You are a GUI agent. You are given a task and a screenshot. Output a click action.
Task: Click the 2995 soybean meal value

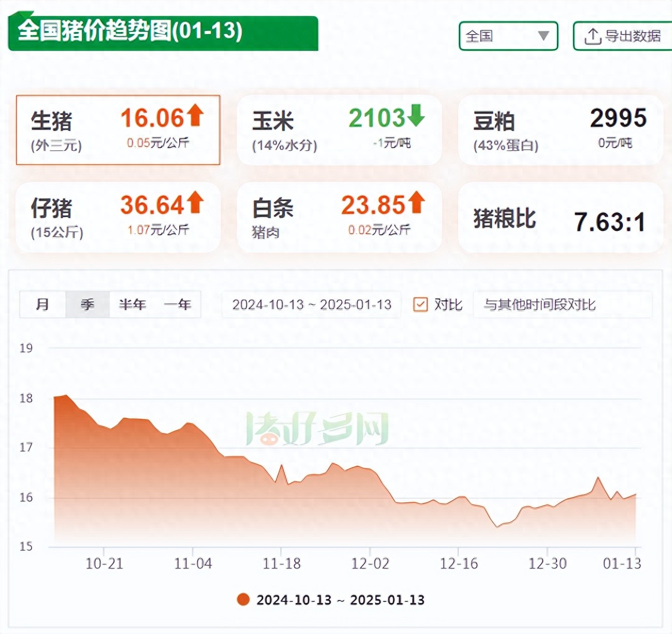(x=618, y=118)
